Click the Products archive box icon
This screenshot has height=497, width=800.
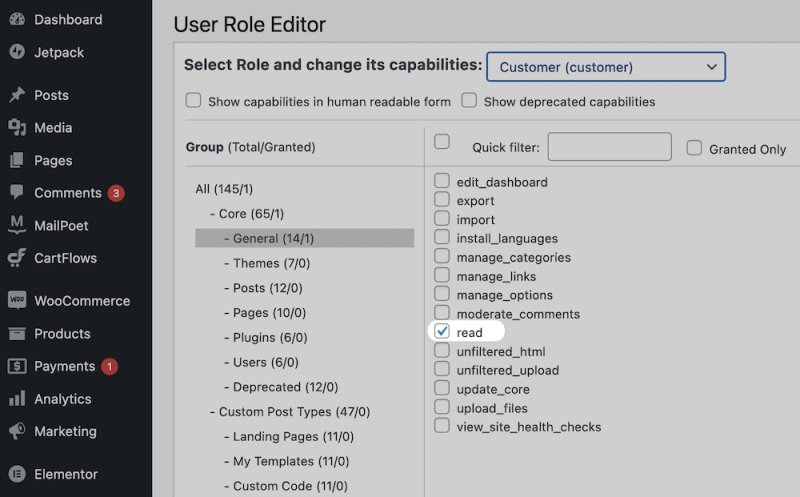[17, 334]
